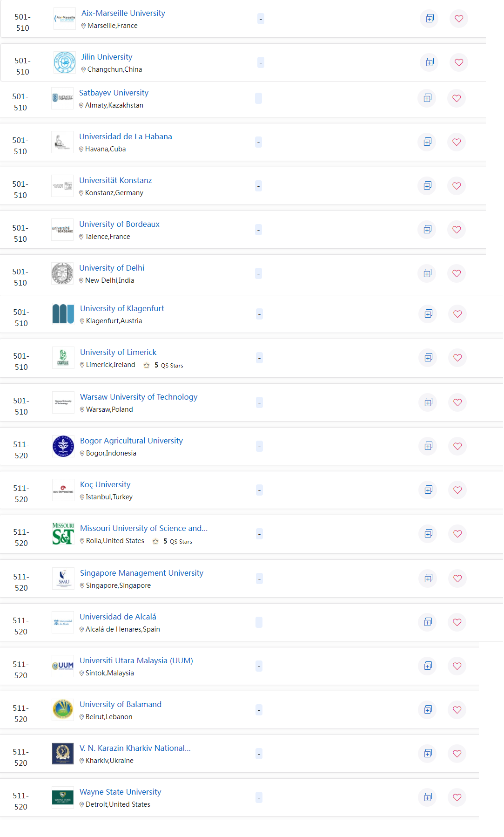Open the Bogor Agricultural University link
Screen dimensions: 504x837
[131, 441]
